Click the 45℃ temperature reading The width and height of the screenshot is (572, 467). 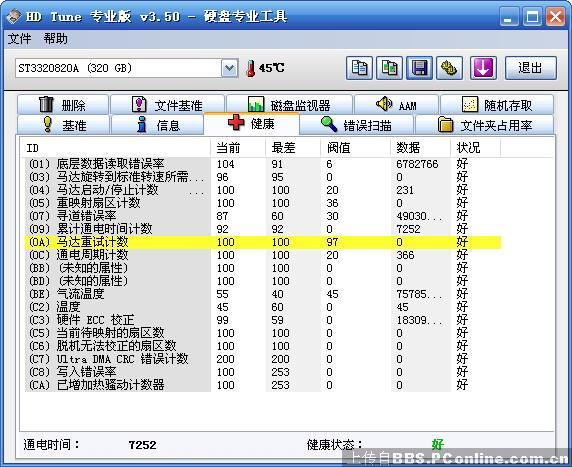point(271,68)
